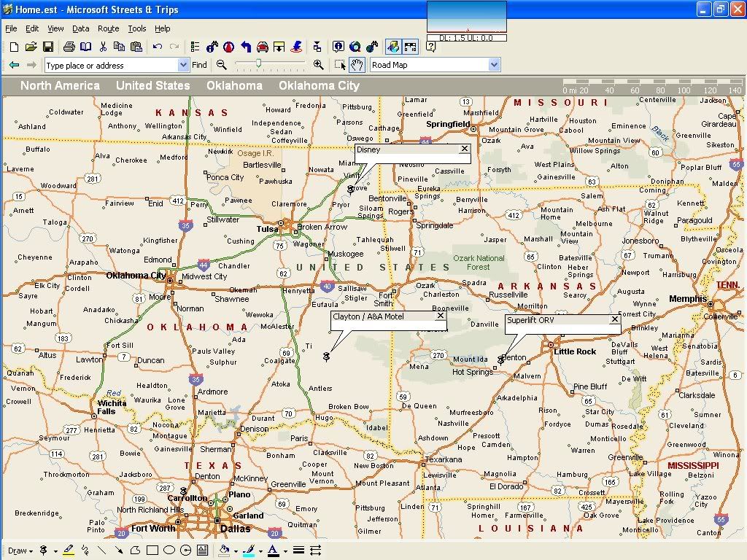Close the Disney pushpin balloon
Image resolution: width=747 pixels, height=560 pixels.
(x=464, y=149)
